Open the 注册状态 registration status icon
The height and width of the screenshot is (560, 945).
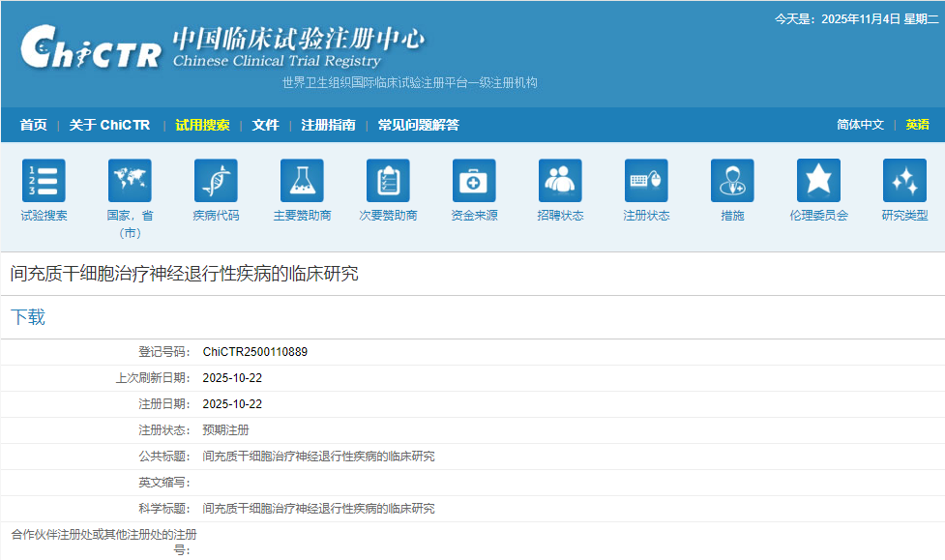(645, 181)
